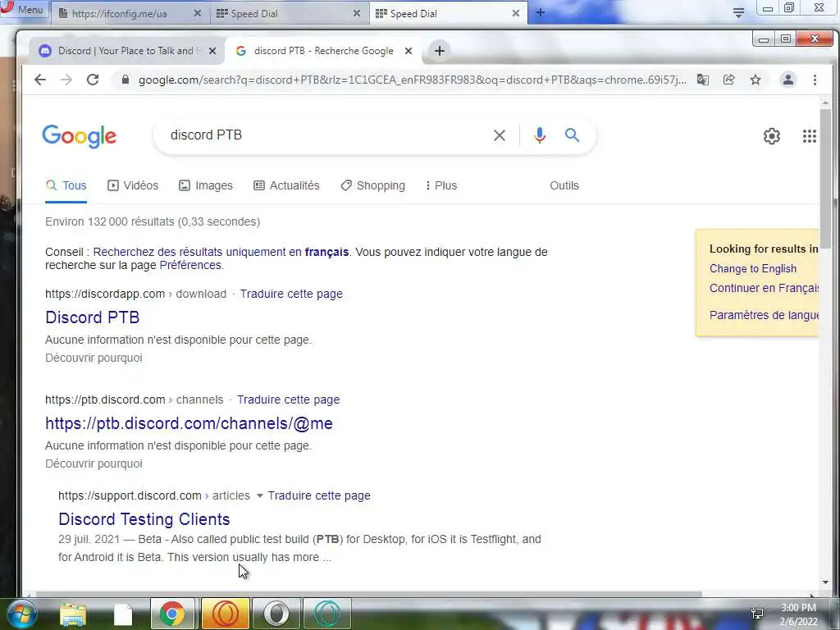Click the blue magnifier search button
Viewport: 840px width, 630px height.
(x=572, y=135)
